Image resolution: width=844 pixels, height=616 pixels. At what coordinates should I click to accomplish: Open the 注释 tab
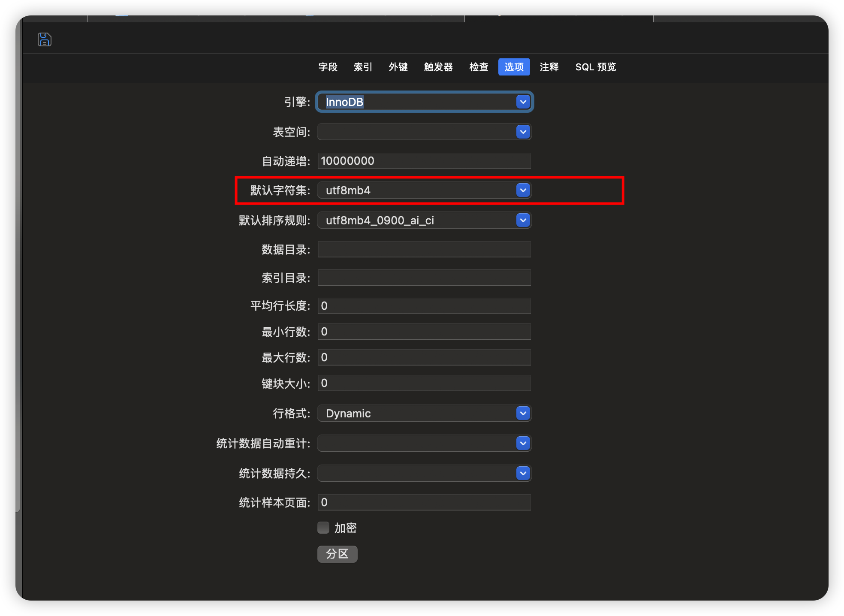pos(549,67)
